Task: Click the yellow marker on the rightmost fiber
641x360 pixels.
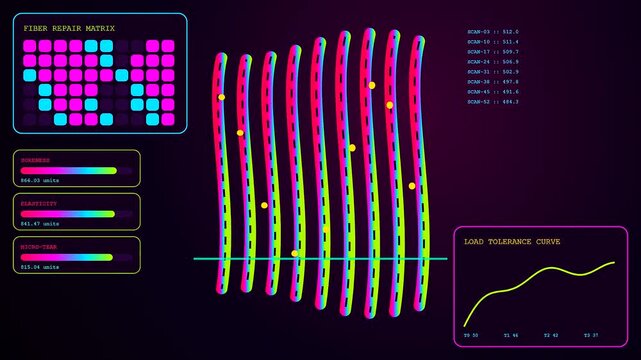Action: [x=412, y=186]
